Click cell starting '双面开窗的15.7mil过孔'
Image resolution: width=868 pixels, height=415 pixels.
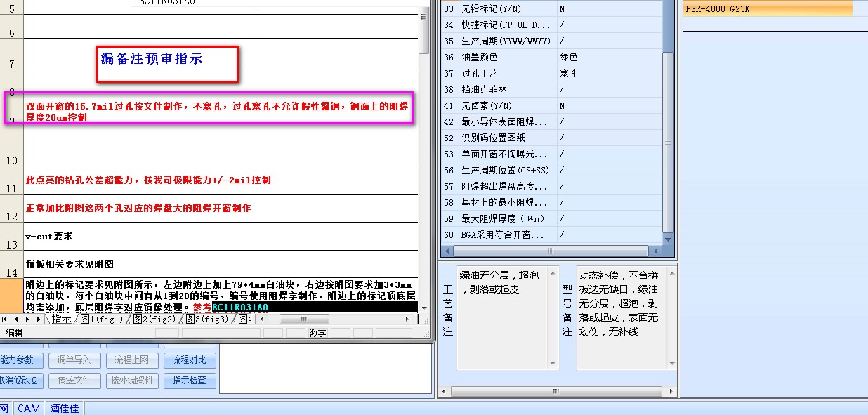(221, 112)
